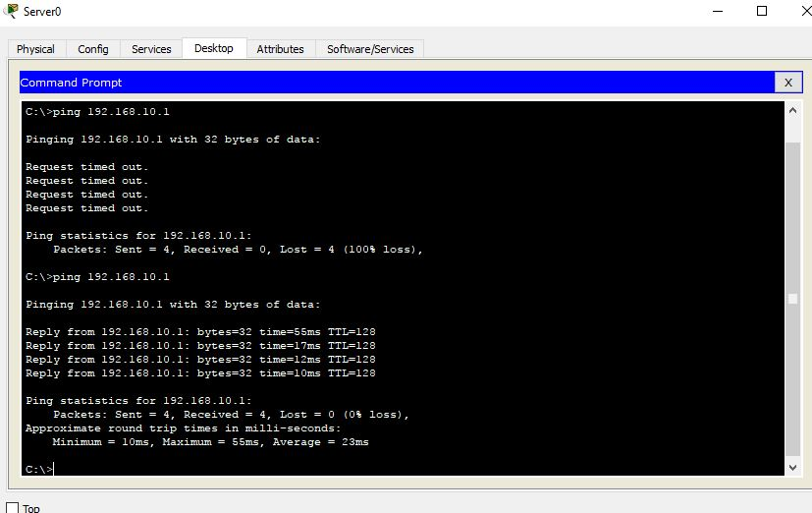Click the Minimum/Maximum/Average times line
The image size is (812, 513).
click(x=211, y=442)
